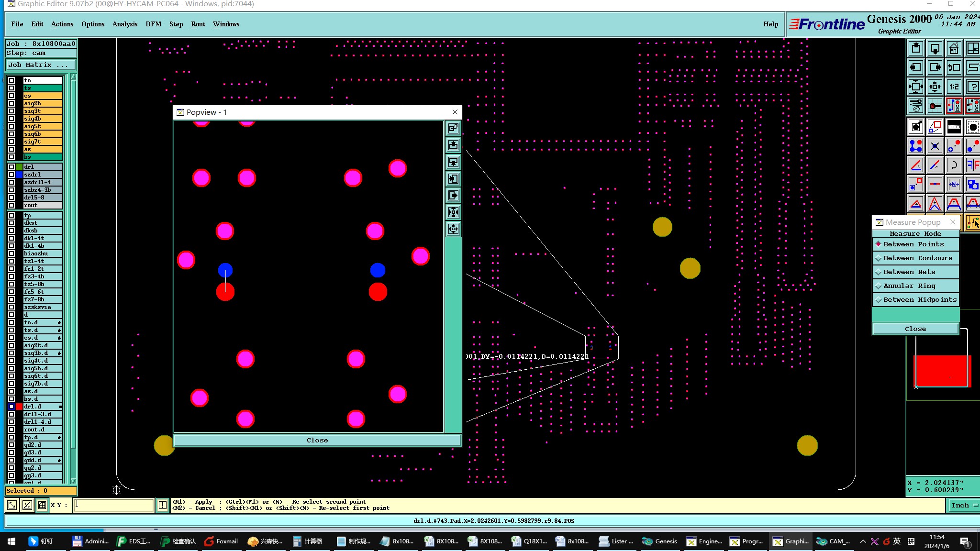Image resolution: width=980 pixels, height=551 pixels.
Task: Click the mirror F tool icon
Action: tap(972, 165)
